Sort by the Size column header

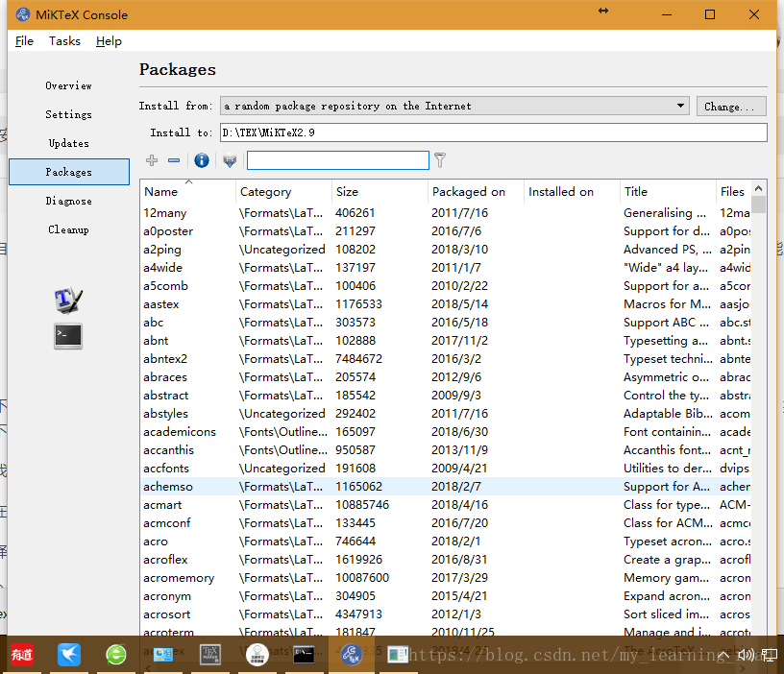click(380, 192)
